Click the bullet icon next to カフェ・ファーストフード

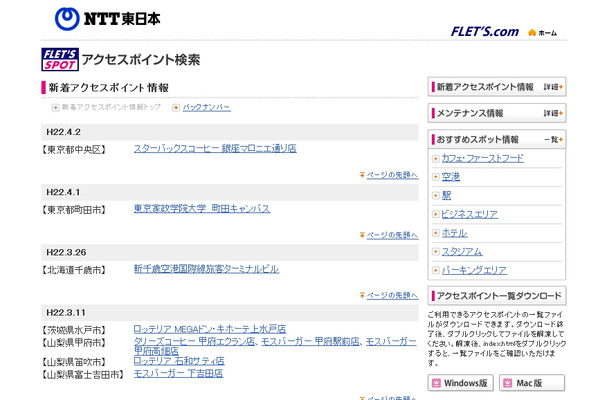[435, 159]
